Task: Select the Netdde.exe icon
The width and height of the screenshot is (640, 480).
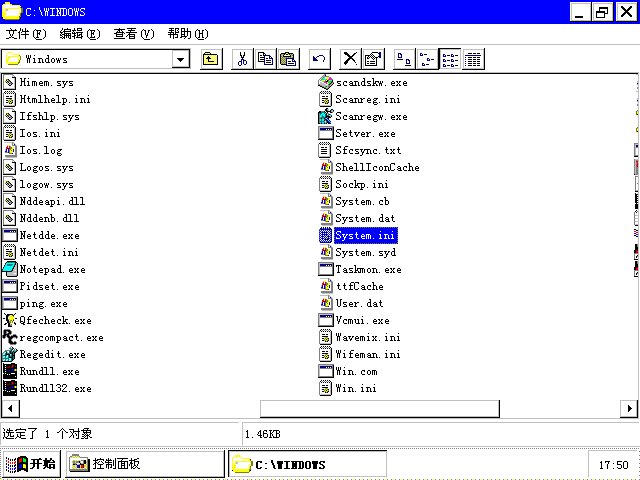Action: (10, 236)
